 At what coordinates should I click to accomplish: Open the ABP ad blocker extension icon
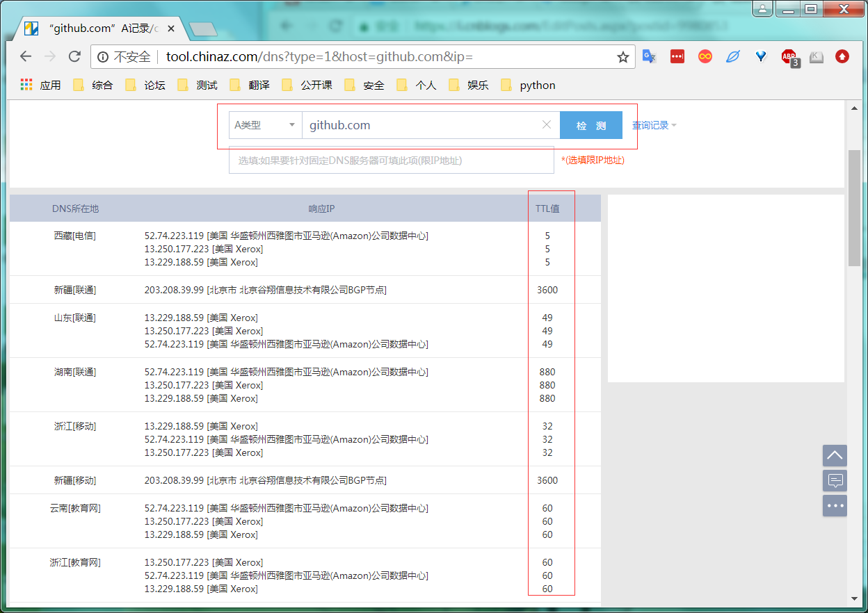[789, 58]
